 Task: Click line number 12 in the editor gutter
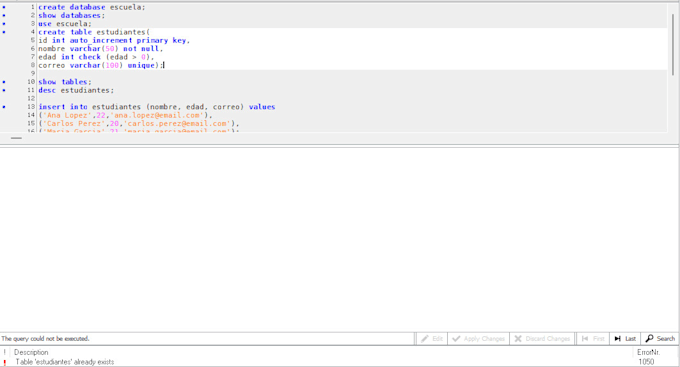click(31, 98)
